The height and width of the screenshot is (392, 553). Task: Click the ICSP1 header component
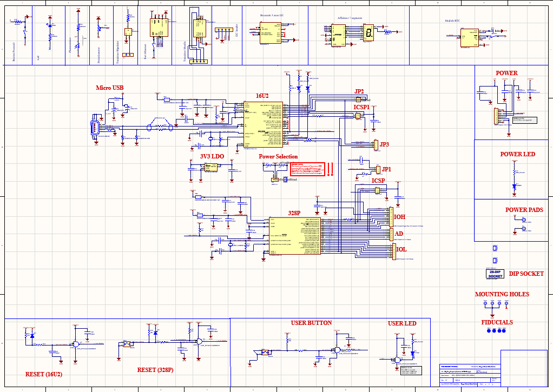[x=357, y=116]
